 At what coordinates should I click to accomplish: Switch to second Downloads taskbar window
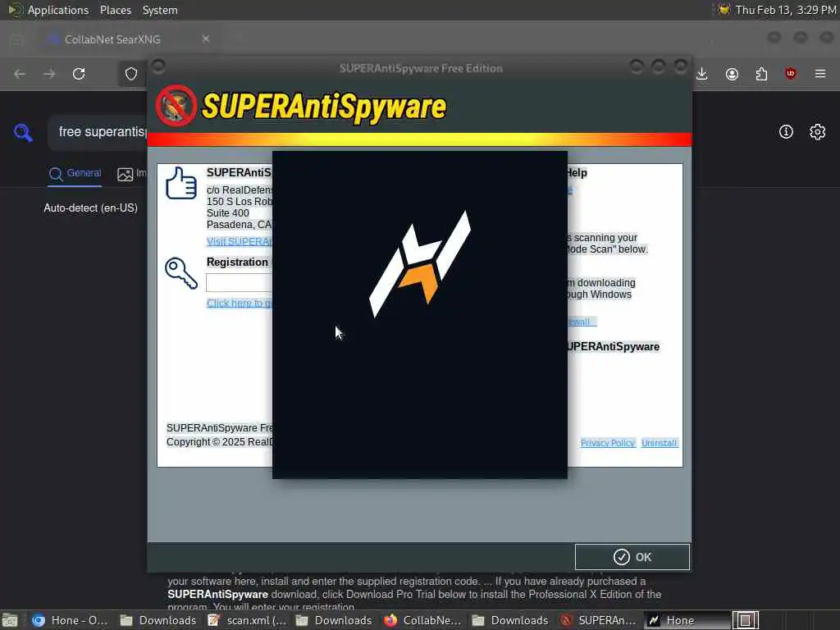333,620
